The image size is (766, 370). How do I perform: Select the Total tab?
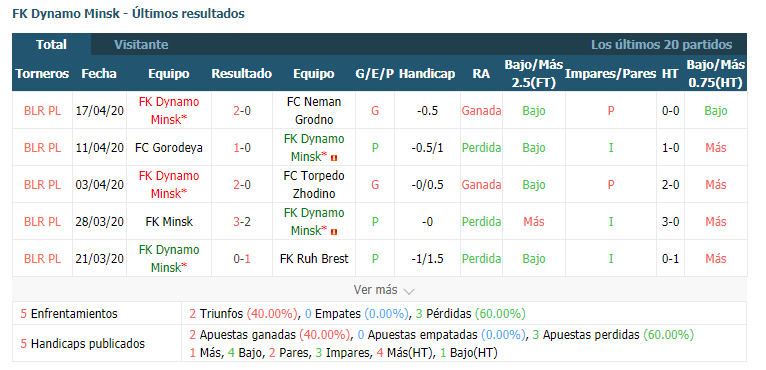click(51, 44)
